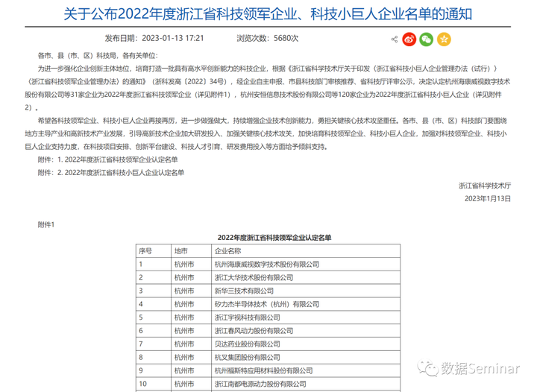Select cell 浙江春风动力股份有限公司
537x392 pixels.
pyautogui.click(x=306, y=331)
